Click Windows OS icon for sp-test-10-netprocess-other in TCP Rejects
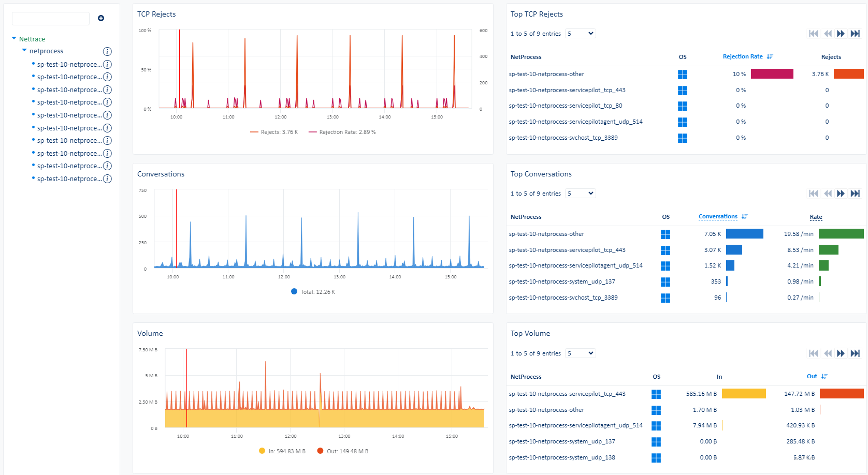 point(683,75)
